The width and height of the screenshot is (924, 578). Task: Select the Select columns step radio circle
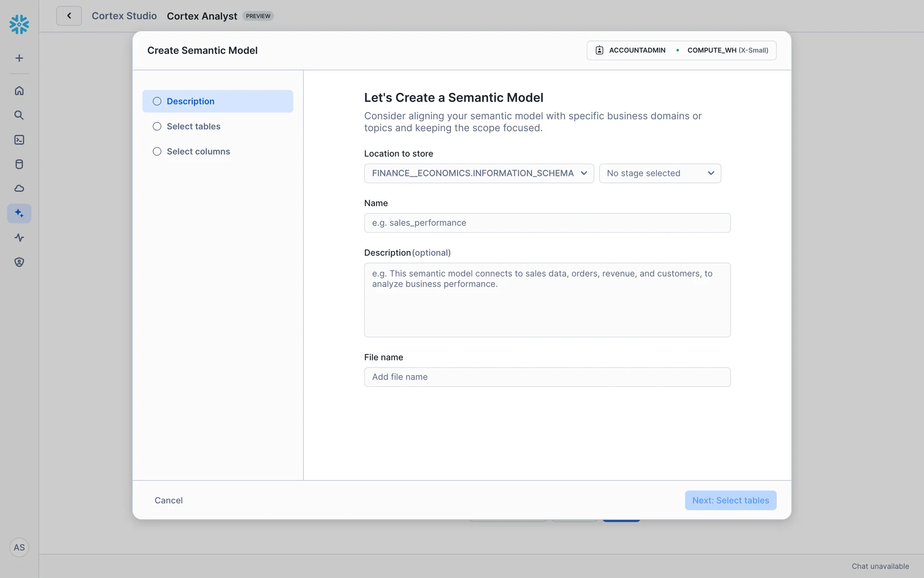pyautogui.click(x=157, y=151)
